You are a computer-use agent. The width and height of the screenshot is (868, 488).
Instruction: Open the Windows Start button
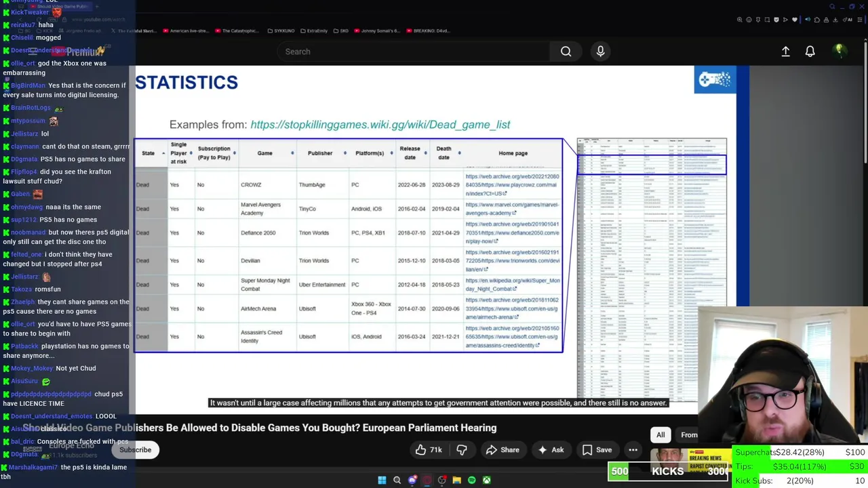pyautogui.click(x=382, y=480)
